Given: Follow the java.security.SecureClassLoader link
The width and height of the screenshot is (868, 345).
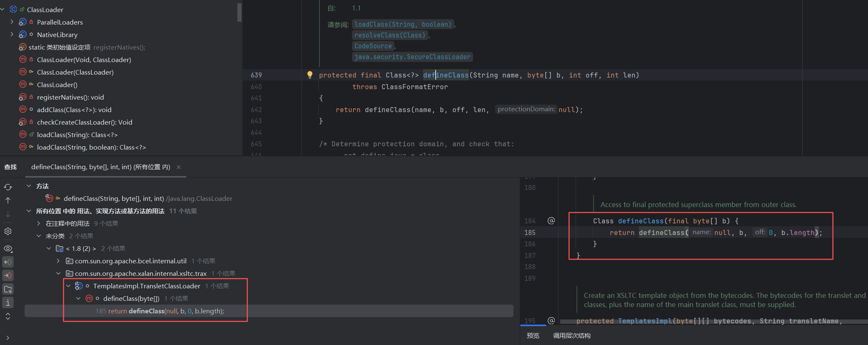Looking at the screenshot, I should (412, 57).
